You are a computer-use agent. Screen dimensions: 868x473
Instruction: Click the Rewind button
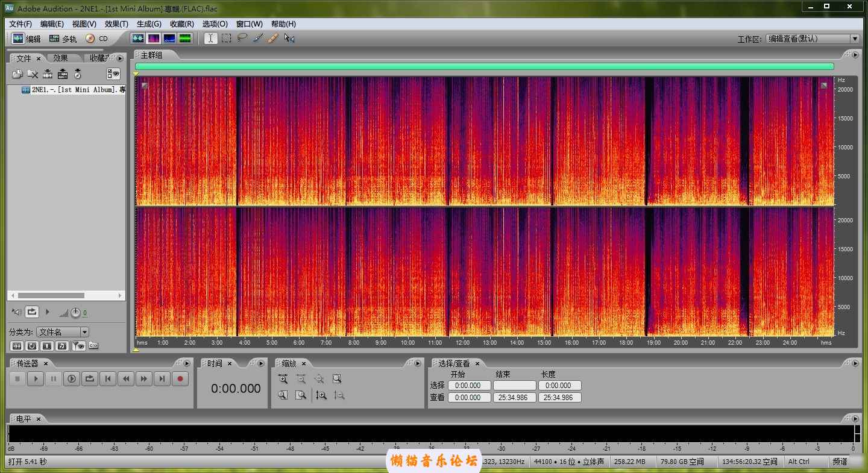tap(126, 379)
